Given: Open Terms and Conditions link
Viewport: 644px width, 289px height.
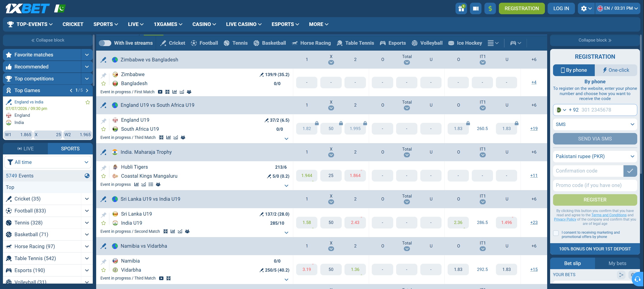Looking at the screenshot, I should click(609, 215).
